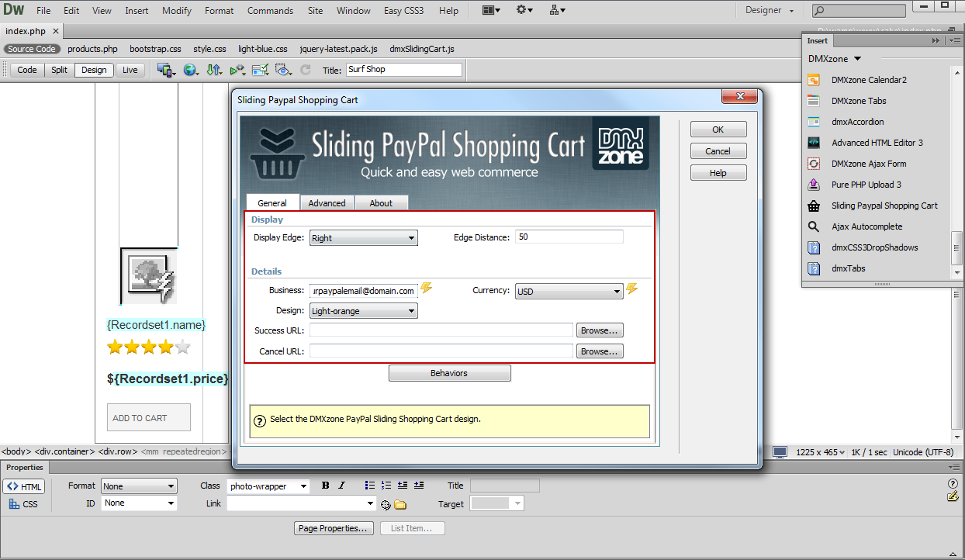
Task: Click the dmxTabs insert icon
Action: tap(814, 268)
